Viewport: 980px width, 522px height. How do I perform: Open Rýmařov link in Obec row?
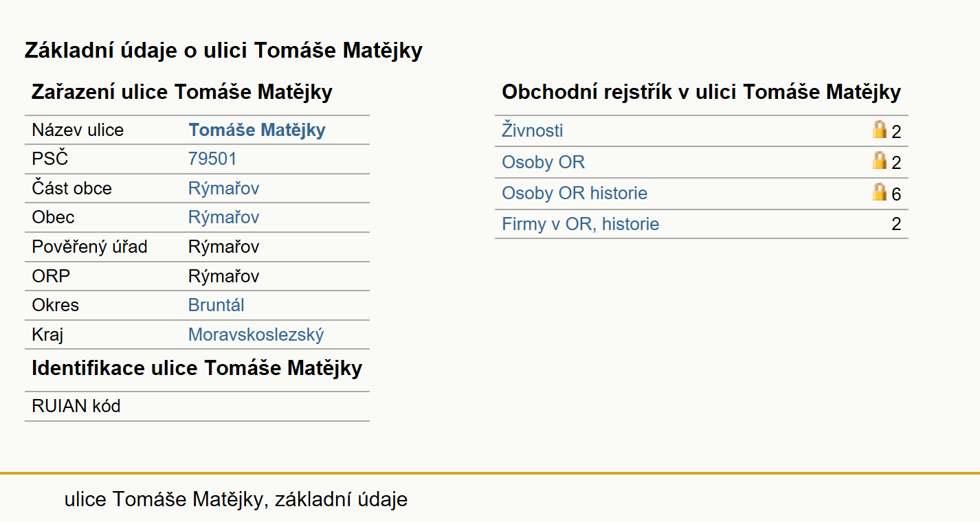click(224, 217)
